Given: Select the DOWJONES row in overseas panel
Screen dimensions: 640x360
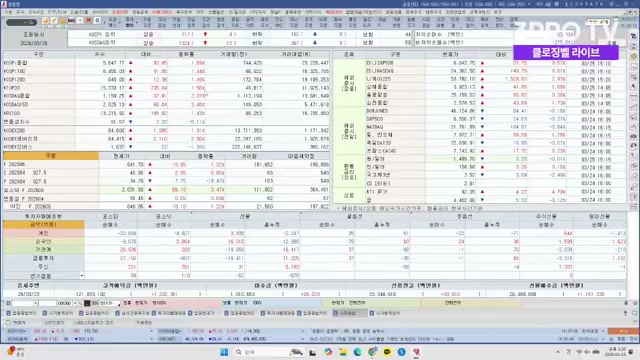Looking at the screenshot, I should (495, 111).
